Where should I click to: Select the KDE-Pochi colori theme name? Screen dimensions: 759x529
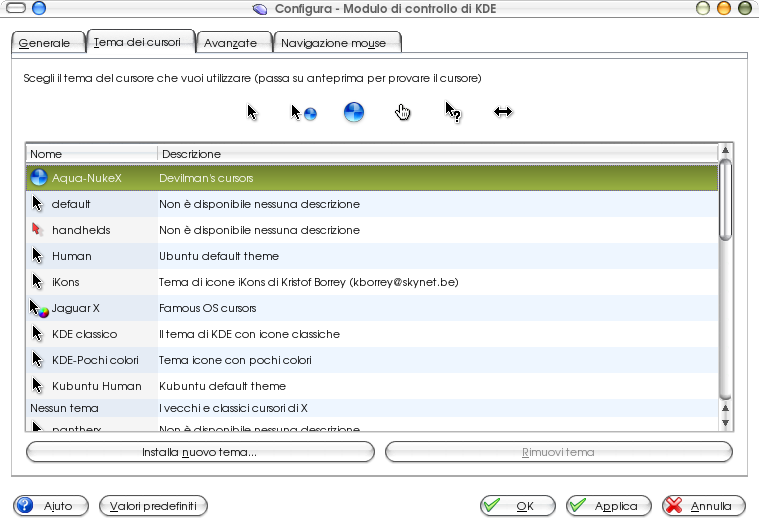[x=95, y=360]
